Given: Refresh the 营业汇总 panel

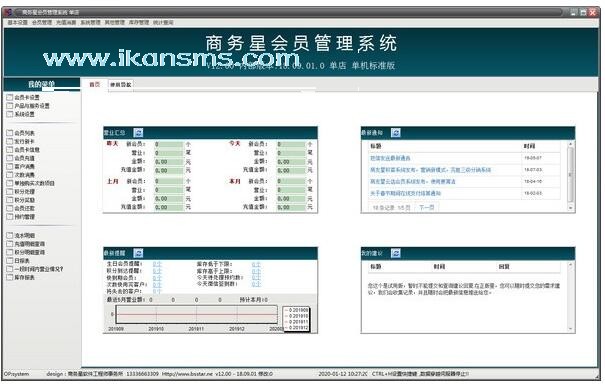Looking at the screenshot, I should click(138, 133).
